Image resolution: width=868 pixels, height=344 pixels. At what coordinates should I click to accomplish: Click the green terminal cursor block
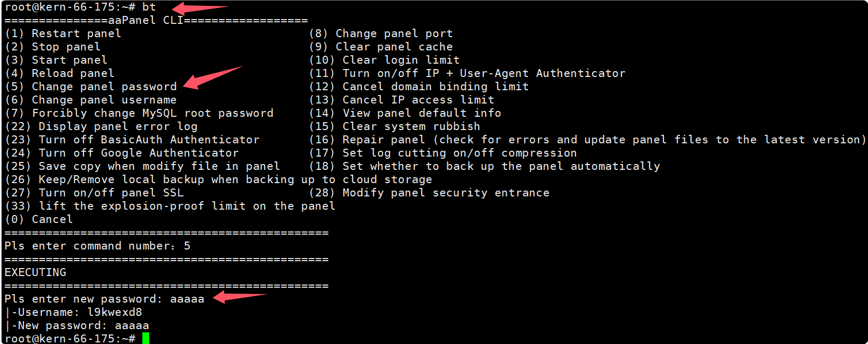tap(146, 338)
